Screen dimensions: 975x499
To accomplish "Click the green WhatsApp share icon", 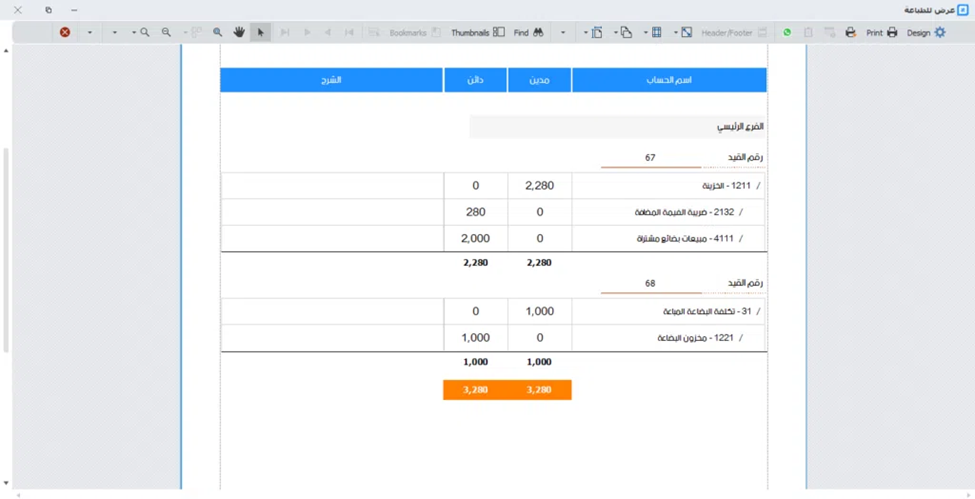I will [x=787, y=32].
